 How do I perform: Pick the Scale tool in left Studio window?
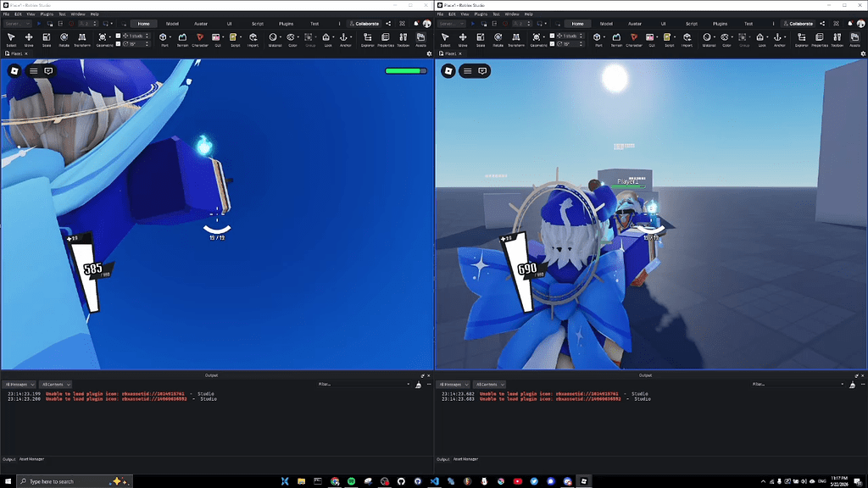47,39
